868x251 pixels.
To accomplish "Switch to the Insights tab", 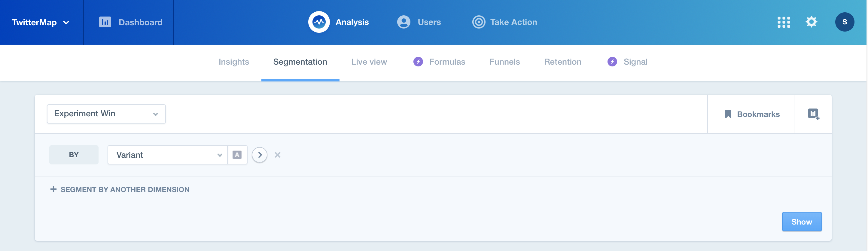I will coord(234,62).
